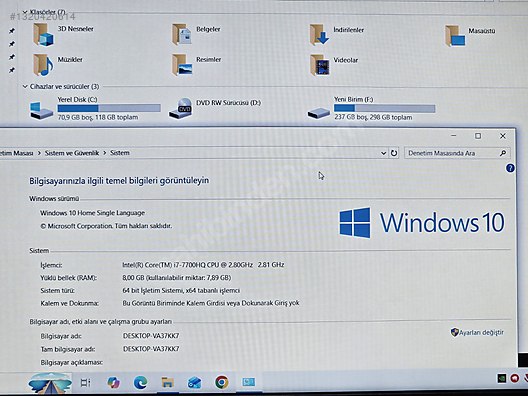Maximize the Sistem window
The height and width of the screenshot is (396, 528).
(x=478, y=136)
